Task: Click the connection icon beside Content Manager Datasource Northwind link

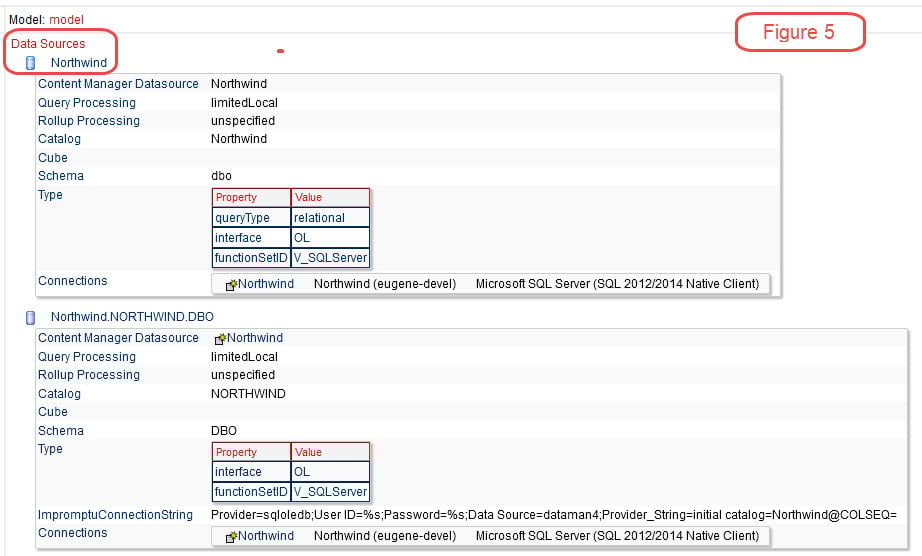Action: [x=221, y=339]
